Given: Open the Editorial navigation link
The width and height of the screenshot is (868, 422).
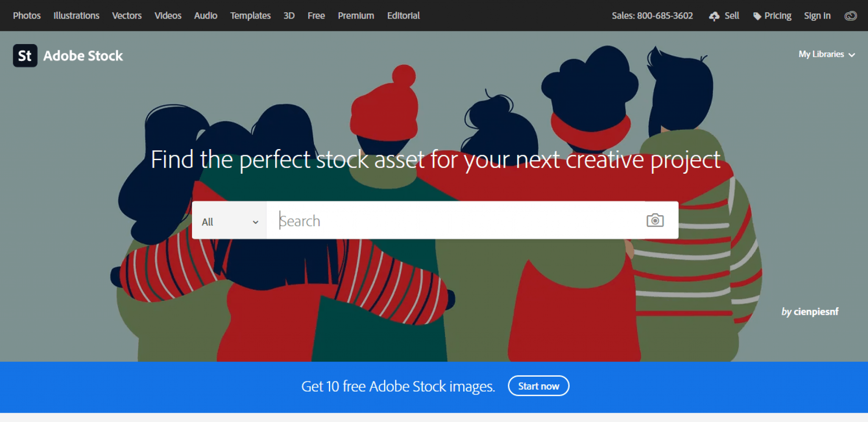Looking at the screenshot, I should 403,16.
